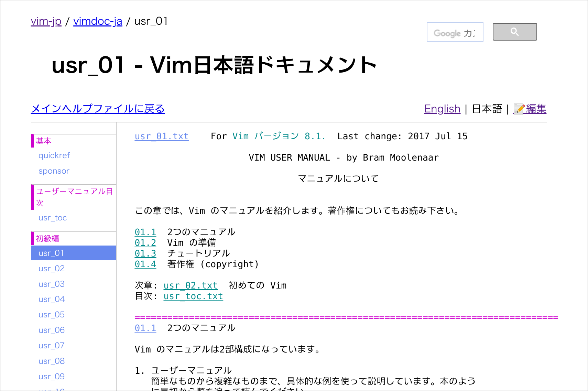The image size is (588, 391).
Task: Jump to section 01.2 Vim の準備
Action: (x=145, y=243)
